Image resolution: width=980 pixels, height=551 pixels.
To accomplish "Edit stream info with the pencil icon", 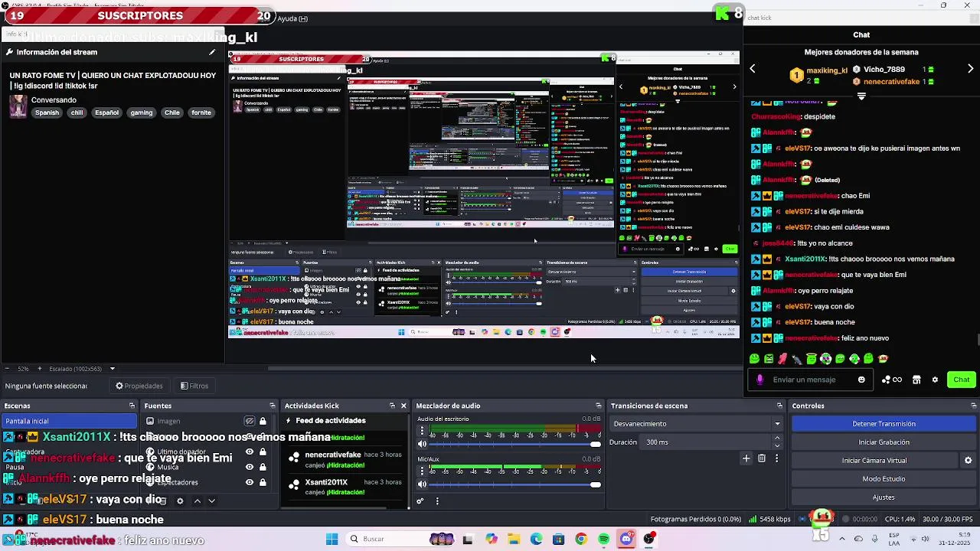I will point(212,52).
